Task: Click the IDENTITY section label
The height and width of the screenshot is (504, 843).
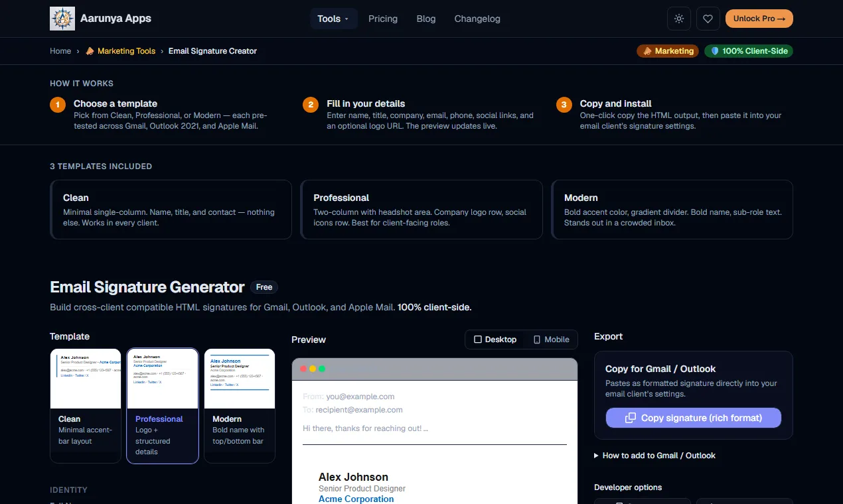Action: click(x=68, y=490)
